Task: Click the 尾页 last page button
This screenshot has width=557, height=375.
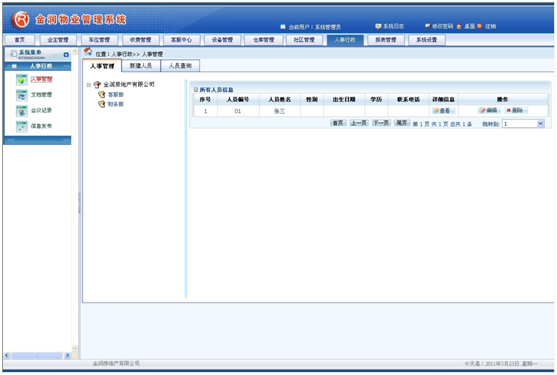Action: click(x=402, y=123)
